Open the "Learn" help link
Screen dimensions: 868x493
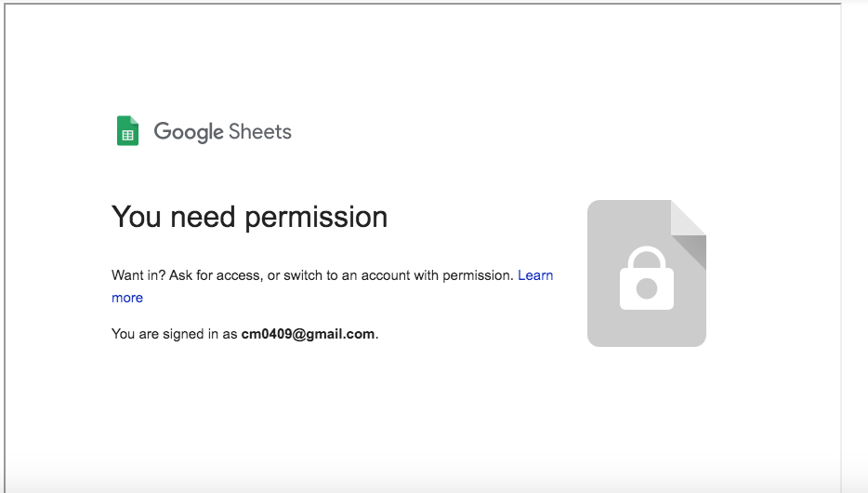535,275
